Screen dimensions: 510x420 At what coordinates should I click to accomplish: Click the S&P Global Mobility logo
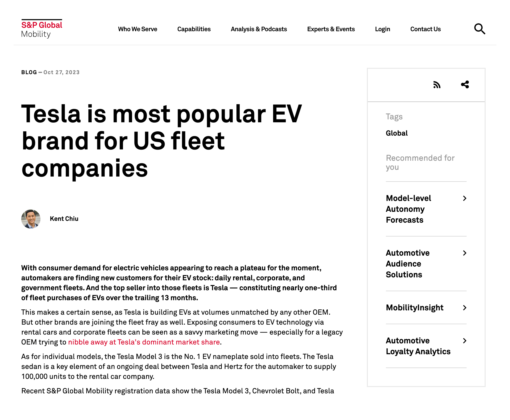42,29
